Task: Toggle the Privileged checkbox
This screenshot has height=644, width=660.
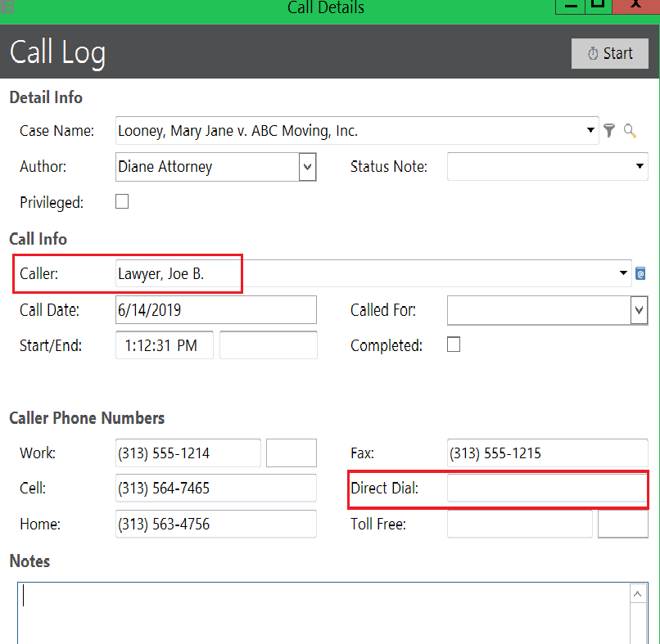Action: [122, 201]
